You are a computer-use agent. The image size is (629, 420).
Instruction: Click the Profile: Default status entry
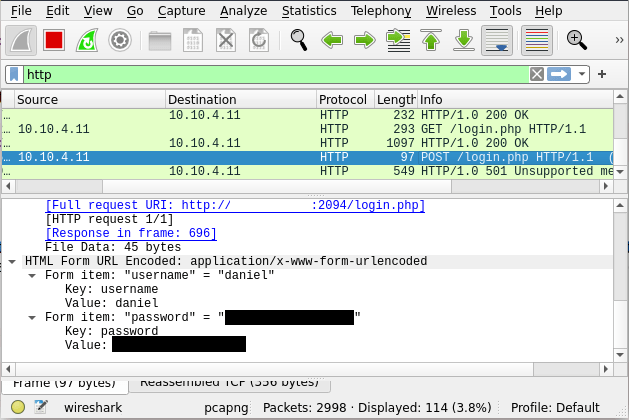pos(555,408)
